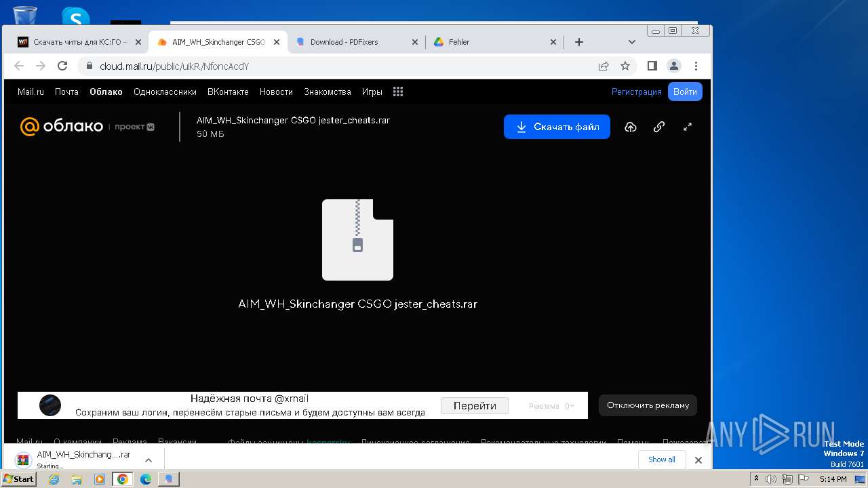Click the taskbar clock 5:14 PM
This screenshot has height=488, width=868.
point(833,479)
